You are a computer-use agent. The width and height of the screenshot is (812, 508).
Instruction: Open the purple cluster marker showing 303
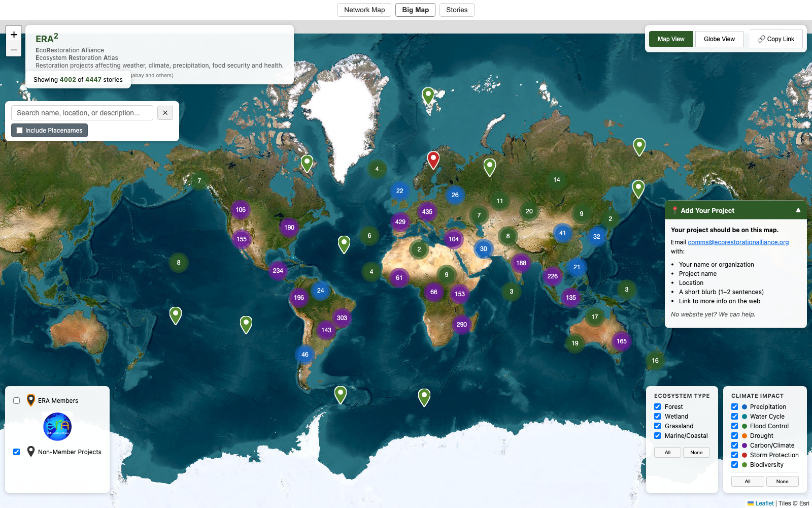pyautogui.click(x=342, y=318)
